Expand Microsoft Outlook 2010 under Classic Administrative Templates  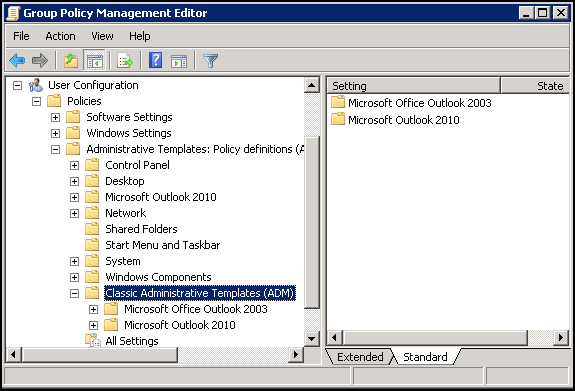[x=94, y=325]
